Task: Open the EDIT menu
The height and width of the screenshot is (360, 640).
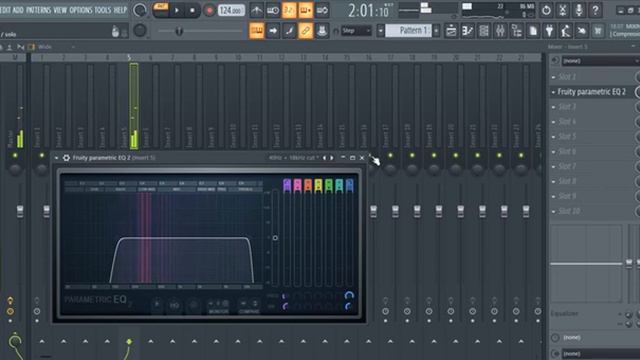Action: pos(5,10)
